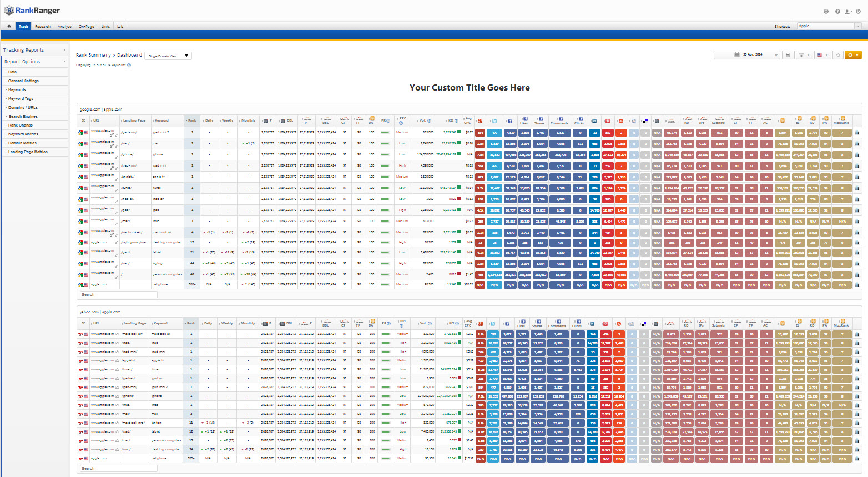Image resolution: width=868 pixels, height=477 pixels.
Task: Click the help question mark icon in header
Action: [x=837, y=11]
